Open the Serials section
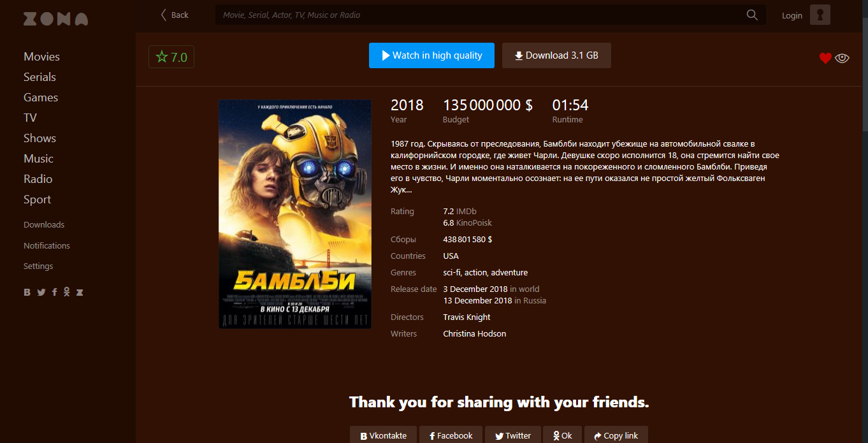The image size is (868, 443). tap(40, 77)
